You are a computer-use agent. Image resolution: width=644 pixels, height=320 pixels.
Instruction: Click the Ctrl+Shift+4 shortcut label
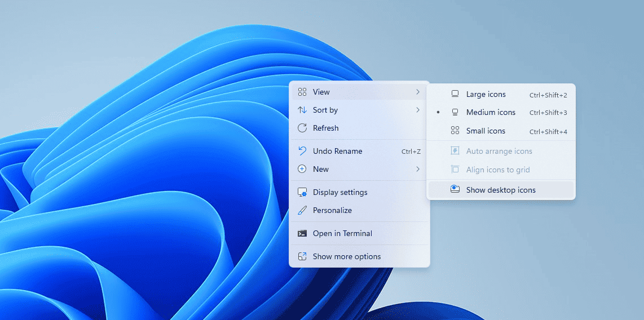548,132
